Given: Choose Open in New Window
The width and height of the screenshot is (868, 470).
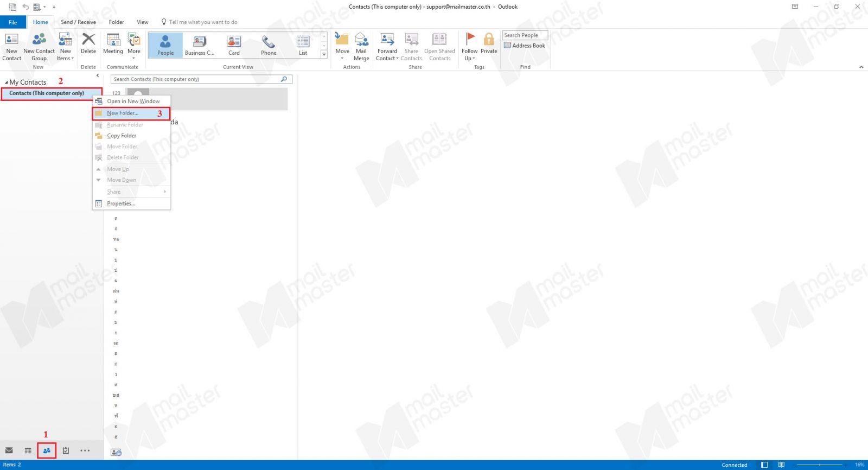Looking at the screenshot, I should coord(132,101).
